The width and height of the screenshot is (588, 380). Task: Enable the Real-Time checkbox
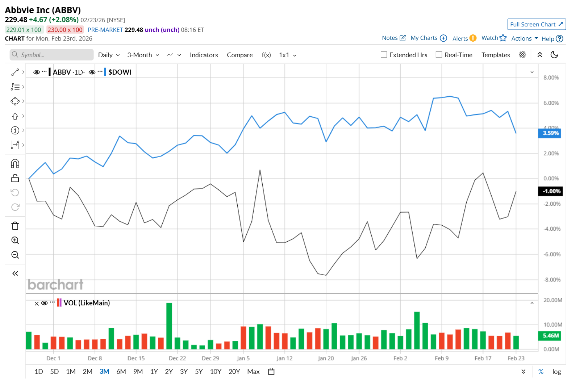click(x=439, y=55)
